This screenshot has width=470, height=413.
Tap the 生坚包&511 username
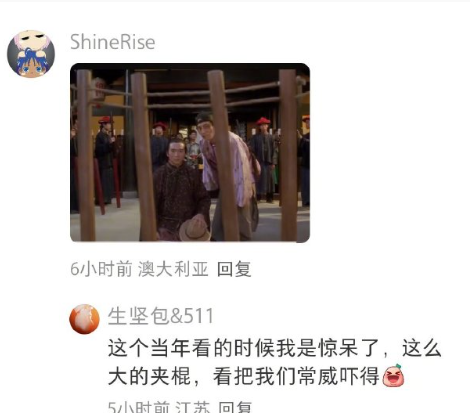coord(160,316)
